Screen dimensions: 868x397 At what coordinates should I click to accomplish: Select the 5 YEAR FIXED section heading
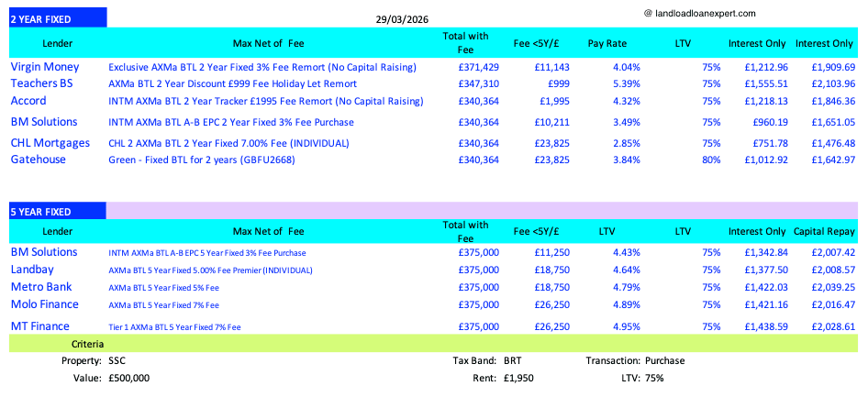click(57, 212)
